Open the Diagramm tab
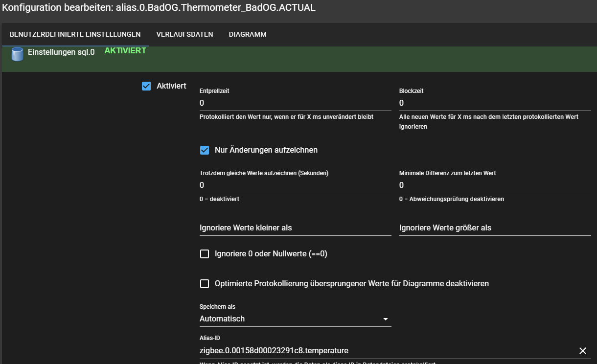The height and width of the screenshot is (364, 597). (x=247, y=34)
